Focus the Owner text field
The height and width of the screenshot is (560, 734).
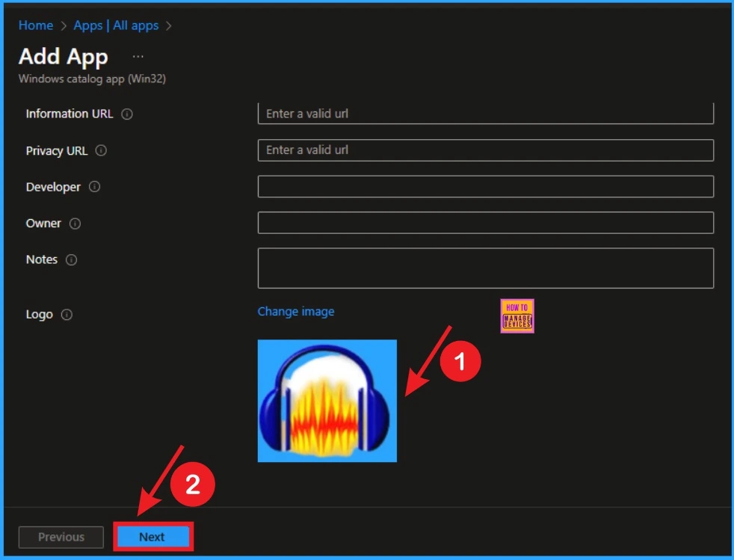[x=485, y=222]
